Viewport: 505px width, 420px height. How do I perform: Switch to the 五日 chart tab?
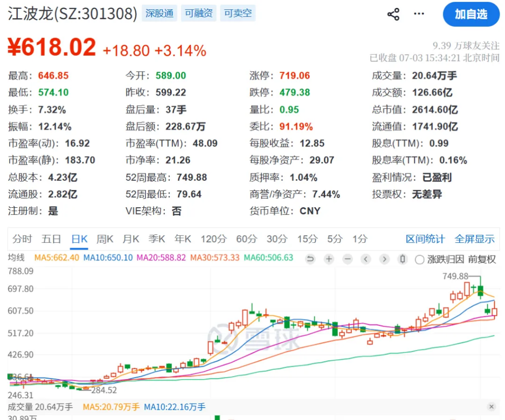point(51,239)
